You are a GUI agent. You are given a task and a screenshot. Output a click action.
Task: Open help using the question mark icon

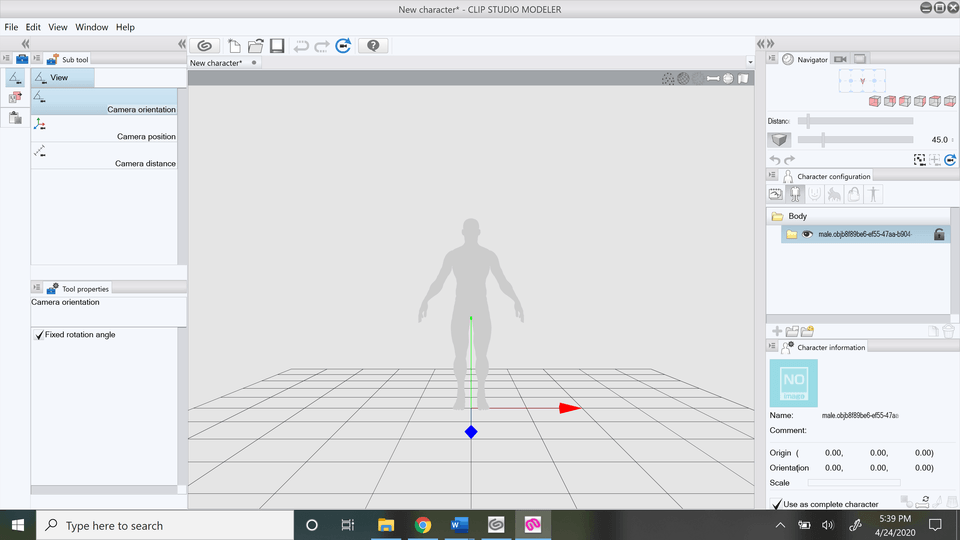(373, 46)
